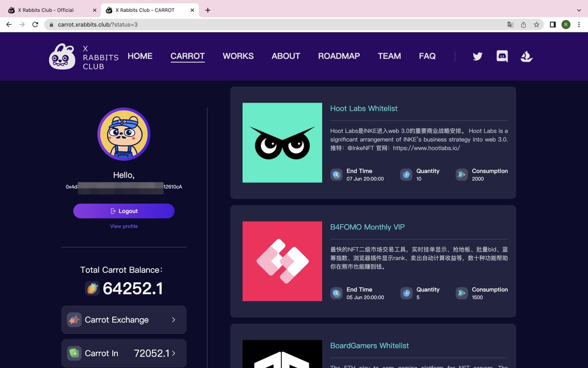588x368 pixels.
Task: Close the X Rabbits Club - Official tab
Action: tap(95, 10)
